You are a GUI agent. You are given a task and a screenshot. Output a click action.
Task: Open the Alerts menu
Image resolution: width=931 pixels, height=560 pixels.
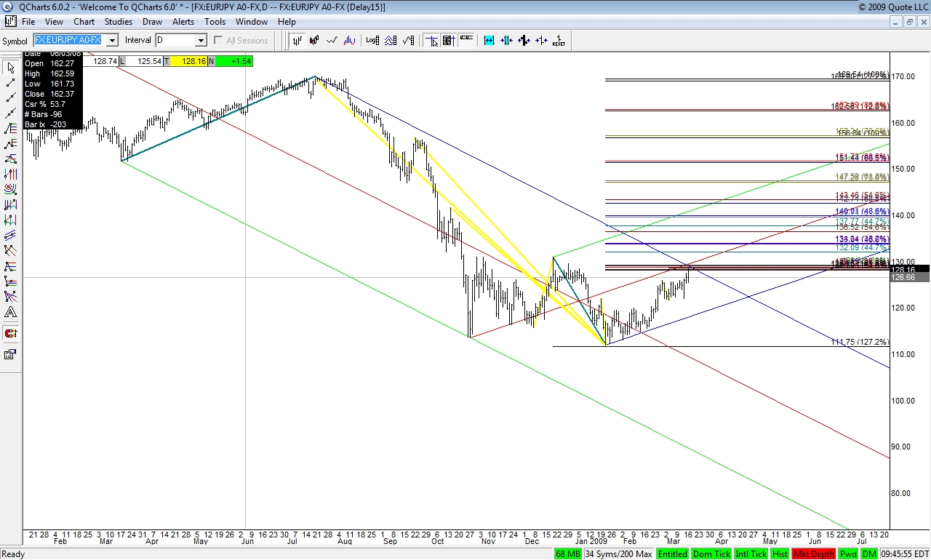183,22
